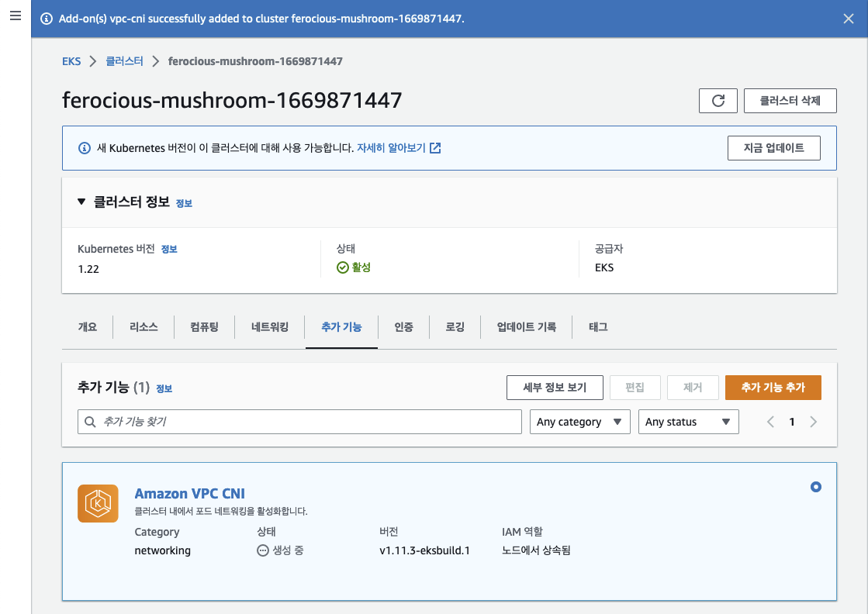
Task: Click the 편집 button
Action: pyautogui.click(x=635, y=388)
